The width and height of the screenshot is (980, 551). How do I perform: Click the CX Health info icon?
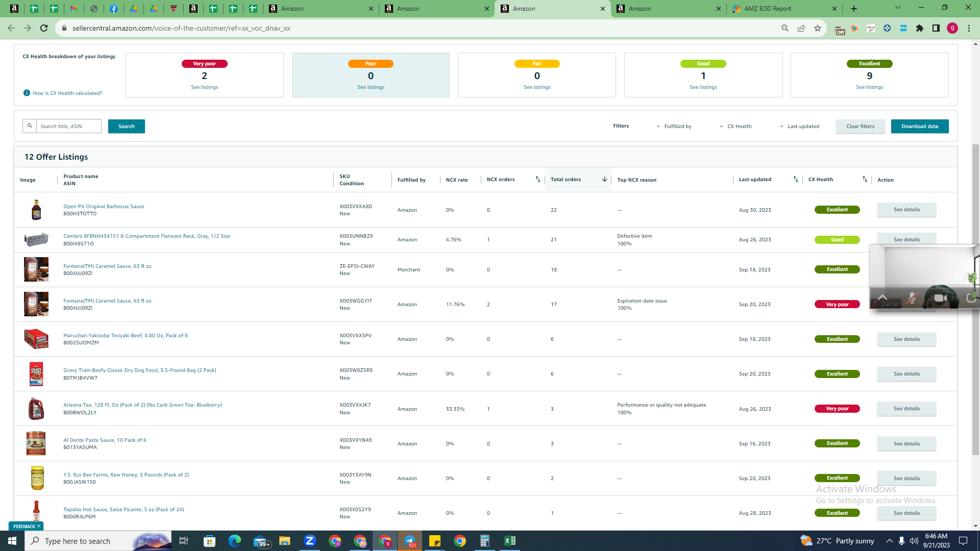pyautogui.click(x=27, y=93)
